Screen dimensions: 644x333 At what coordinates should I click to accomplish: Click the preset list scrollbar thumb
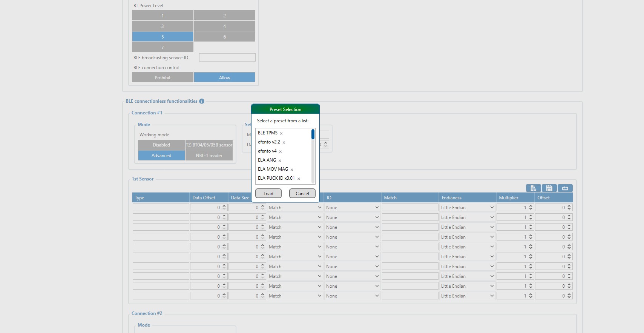[x=313, y=134]
